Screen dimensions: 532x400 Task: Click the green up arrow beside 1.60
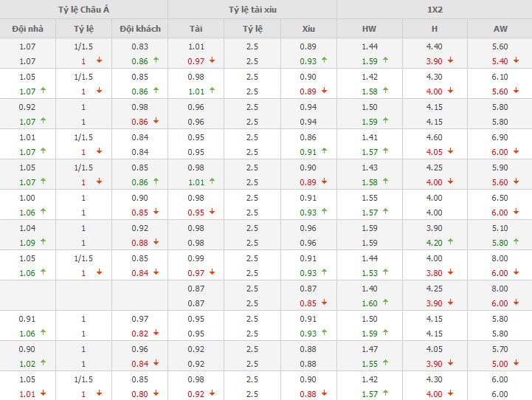click(386, 303)
